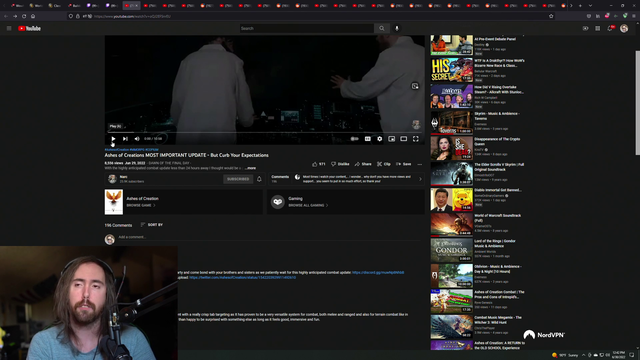The image size is (640, 360).
Task: Expand description with ...more
Action: [x=251, y=168]
